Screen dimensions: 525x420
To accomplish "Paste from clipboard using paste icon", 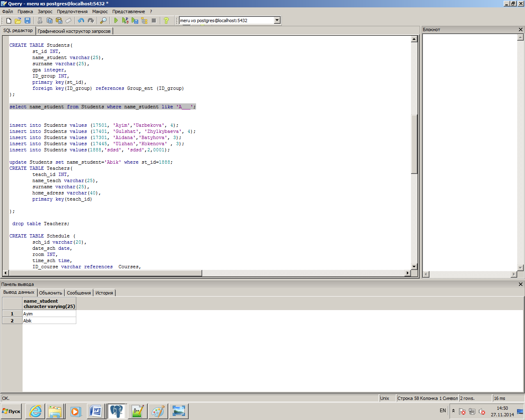I will click(x=59, y=21).
